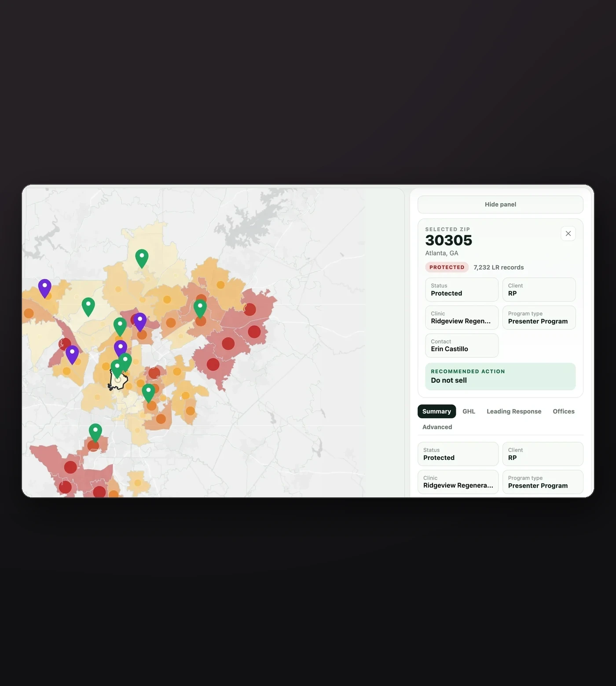Screen dimensions: 616x686
Task: Click the Program type card under Summary
Action: point(543,482)
